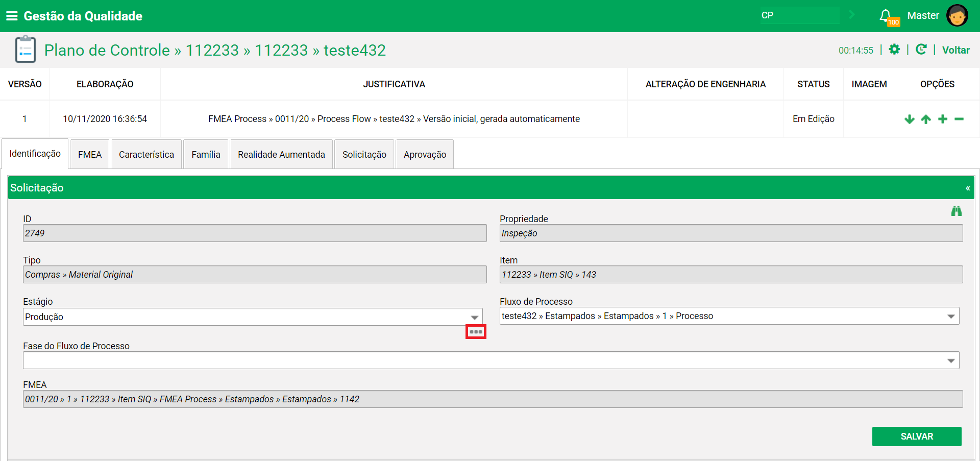Image resolution: width=980 pixels, height=461 pixels.
Task: Open the Fluxo de Processo dropdown
Action: point(729,316)
